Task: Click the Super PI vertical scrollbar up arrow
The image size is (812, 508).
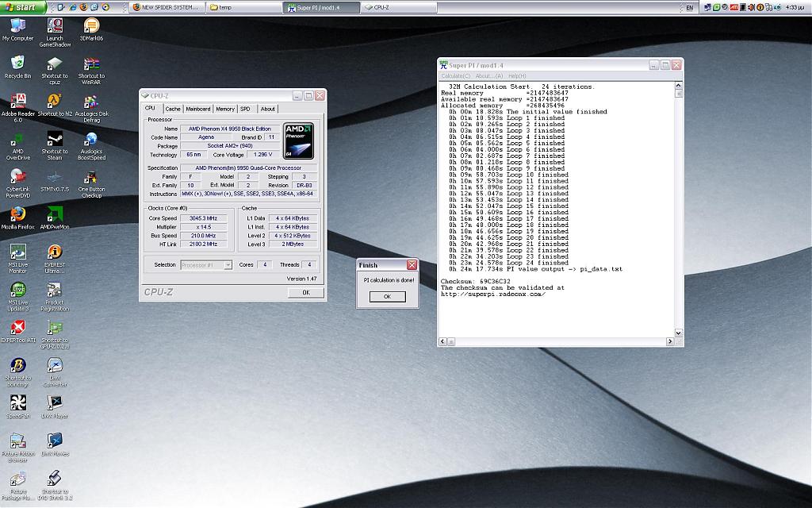Action: [x=679, y=86]
